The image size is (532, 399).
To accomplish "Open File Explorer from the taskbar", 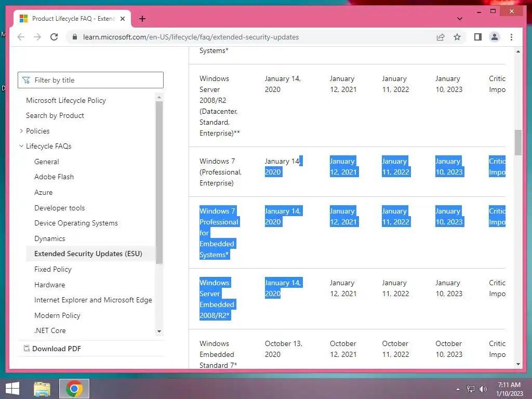I will 42,389.
